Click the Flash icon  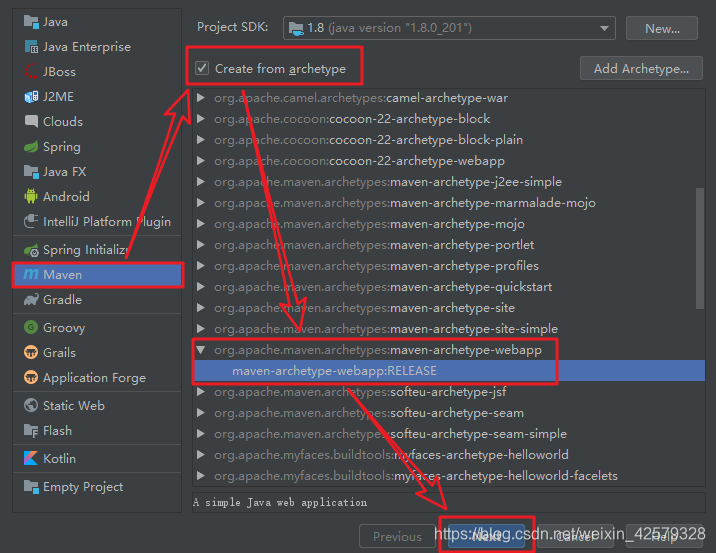(x=31, y=431)
